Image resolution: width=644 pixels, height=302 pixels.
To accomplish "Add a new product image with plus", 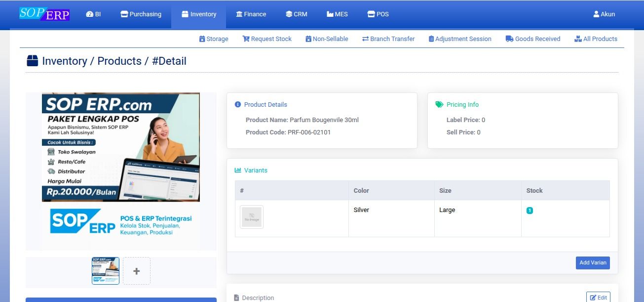I will 137,271.
